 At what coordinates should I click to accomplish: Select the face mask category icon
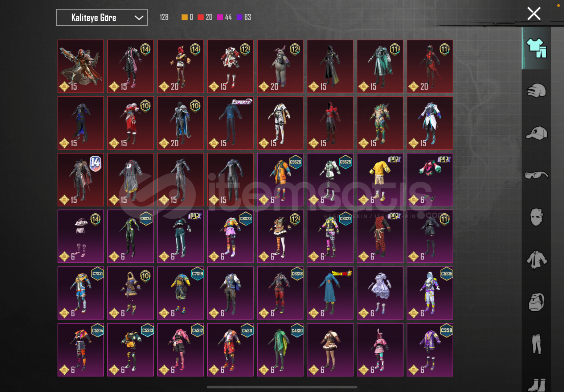(536, 217)
